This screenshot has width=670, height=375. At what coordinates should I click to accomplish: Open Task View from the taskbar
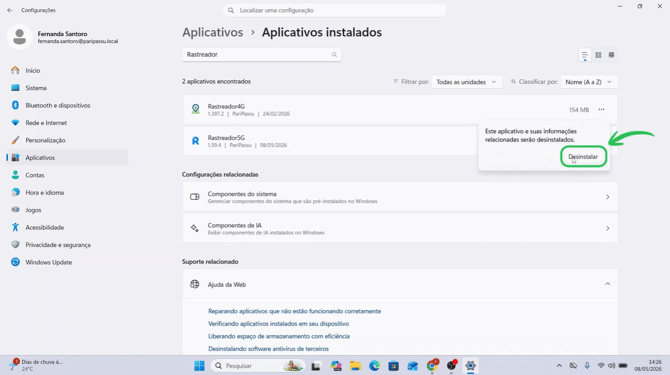click(316, 366)
